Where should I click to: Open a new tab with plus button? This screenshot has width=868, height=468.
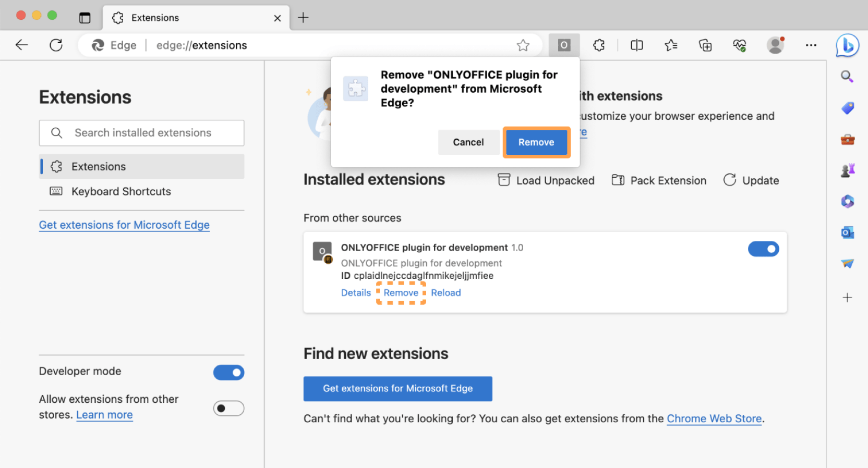(303, 18)
